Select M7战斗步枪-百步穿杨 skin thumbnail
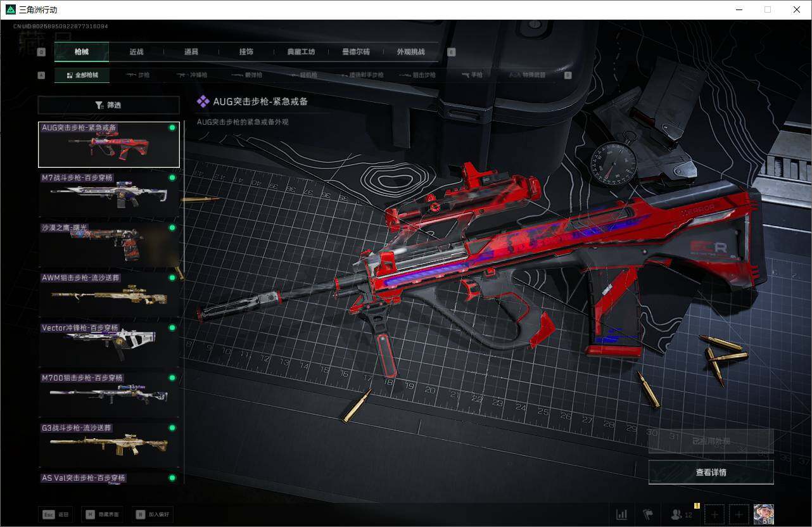This screenshot has width=812, height=527. click(109, 194)
